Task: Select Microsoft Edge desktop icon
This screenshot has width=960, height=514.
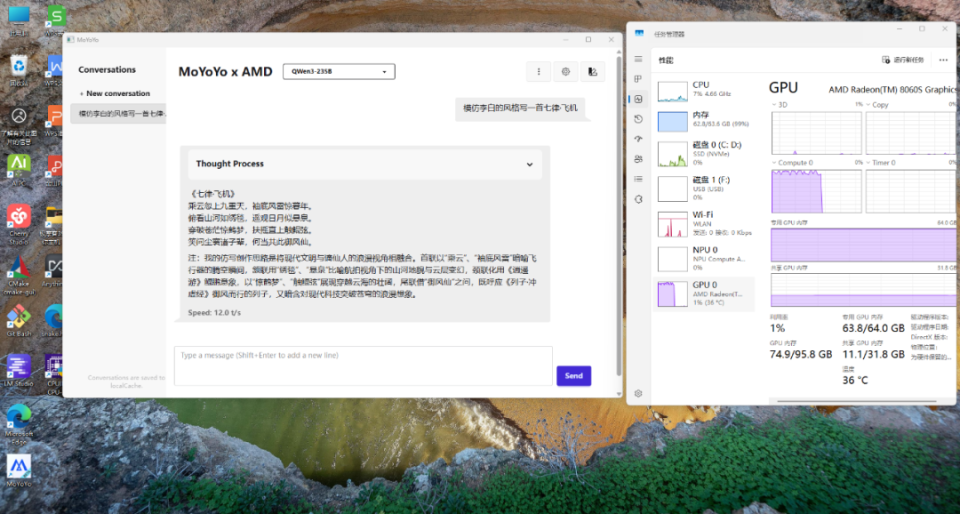Action: 19,424
